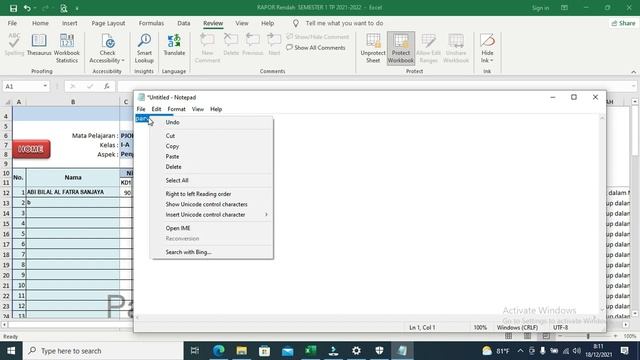
Task: Open Microsoft Edge from the taskbar
Action: [218, 351]
